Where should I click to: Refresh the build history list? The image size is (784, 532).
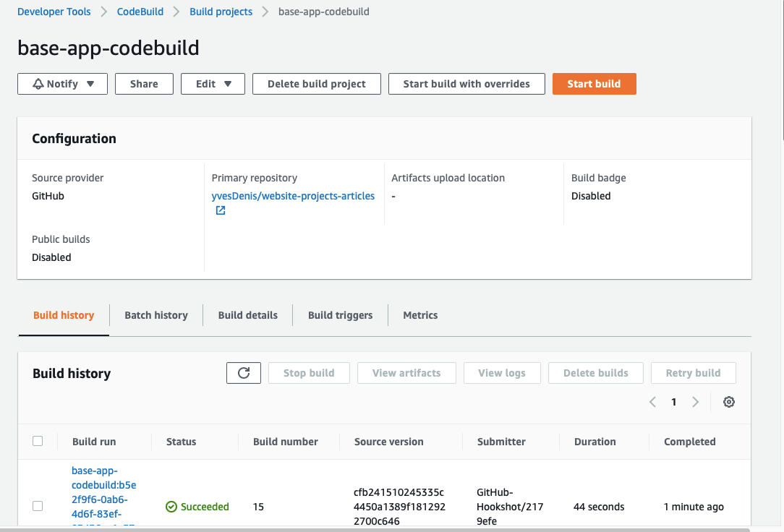(244, 373)
